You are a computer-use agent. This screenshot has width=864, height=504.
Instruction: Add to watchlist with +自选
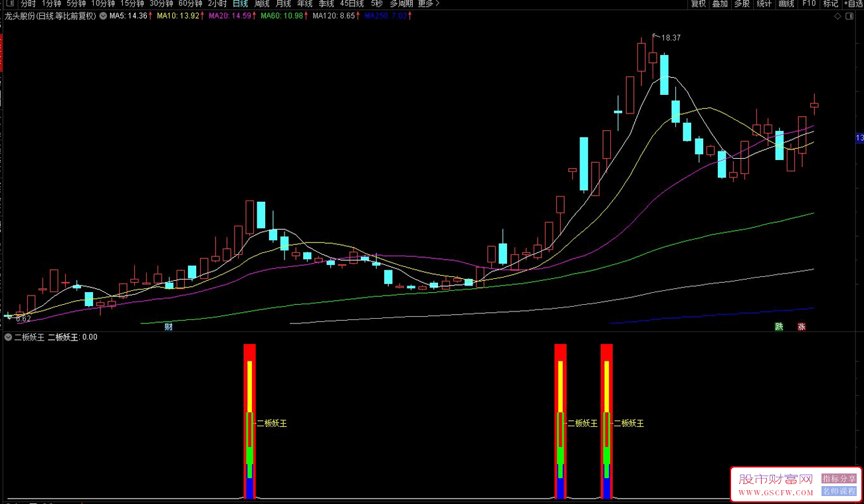854,3
